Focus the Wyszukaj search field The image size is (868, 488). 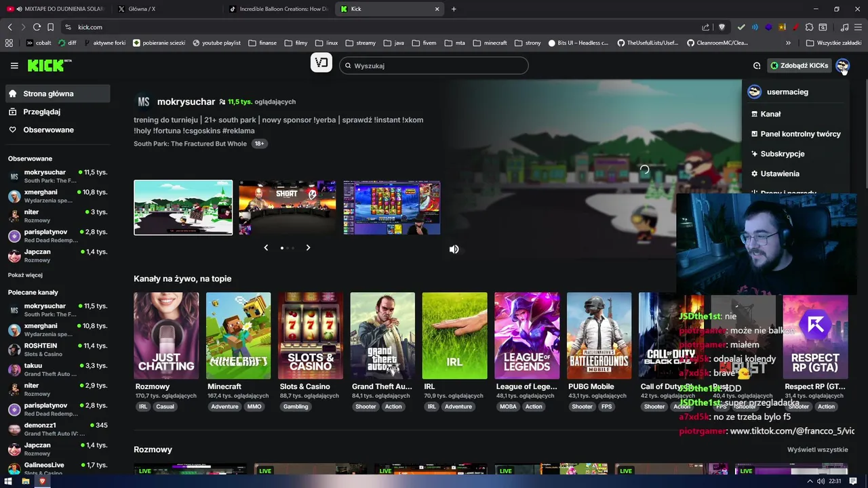434,66
